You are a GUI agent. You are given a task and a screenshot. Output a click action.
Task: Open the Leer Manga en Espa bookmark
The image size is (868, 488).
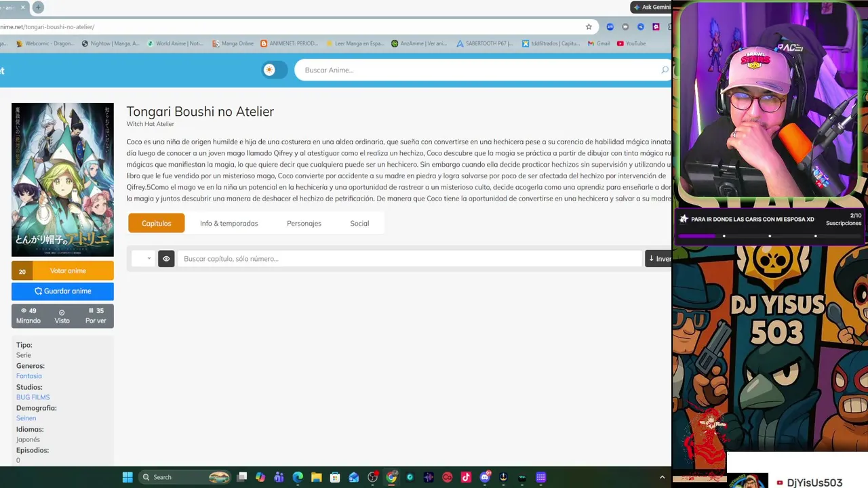pos(355,43)
